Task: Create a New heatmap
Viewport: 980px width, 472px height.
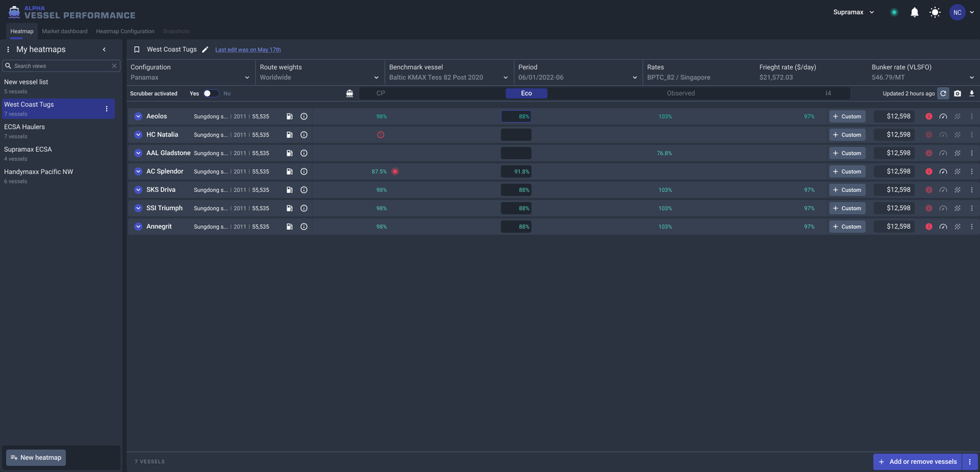Action: tap(36, 458)
